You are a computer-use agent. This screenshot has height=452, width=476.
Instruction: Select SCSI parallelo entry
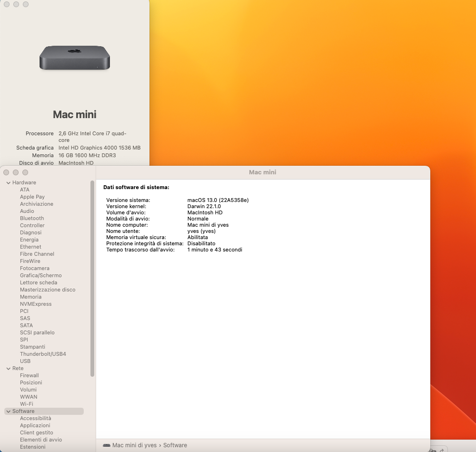click(37, 332)
